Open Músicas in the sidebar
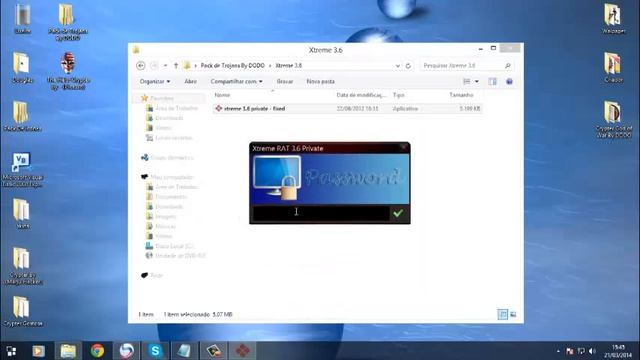 point(165,226)
